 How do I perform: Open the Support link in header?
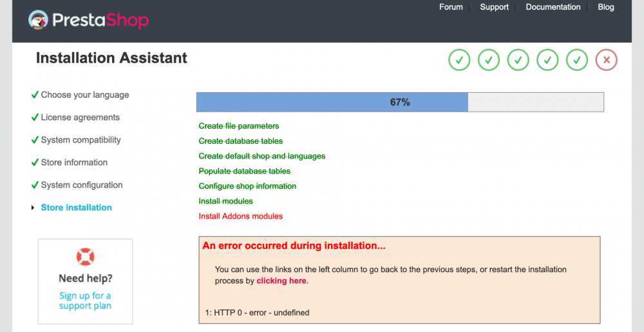tap(494, 7)
